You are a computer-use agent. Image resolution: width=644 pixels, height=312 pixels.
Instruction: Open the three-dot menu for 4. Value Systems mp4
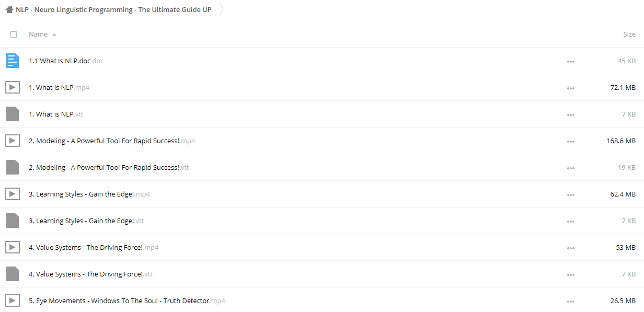(x=570, y=248)
